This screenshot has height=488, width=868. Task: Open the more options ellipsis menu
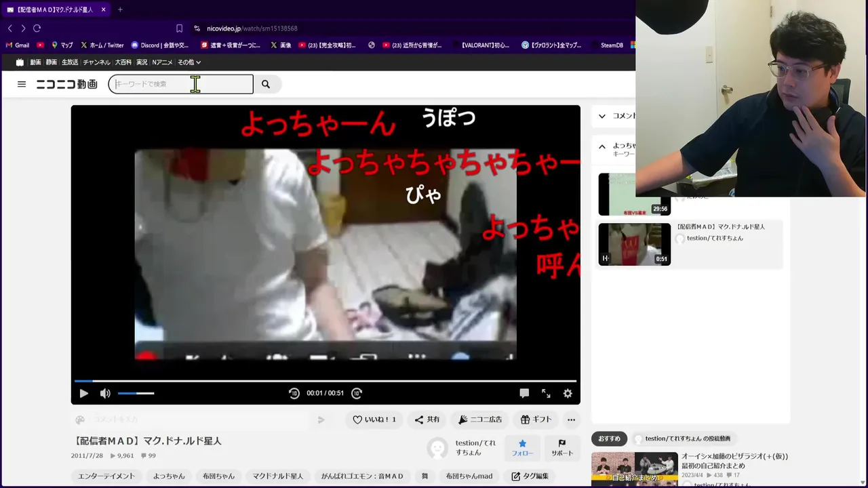click(x=571, y=420)
